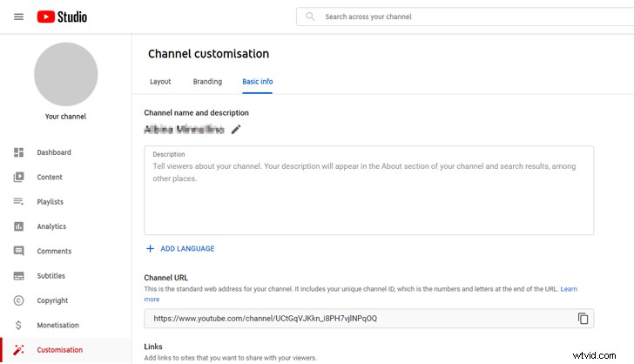Switch to the Layout tab
634x364 pixels.
click(160, 82)
